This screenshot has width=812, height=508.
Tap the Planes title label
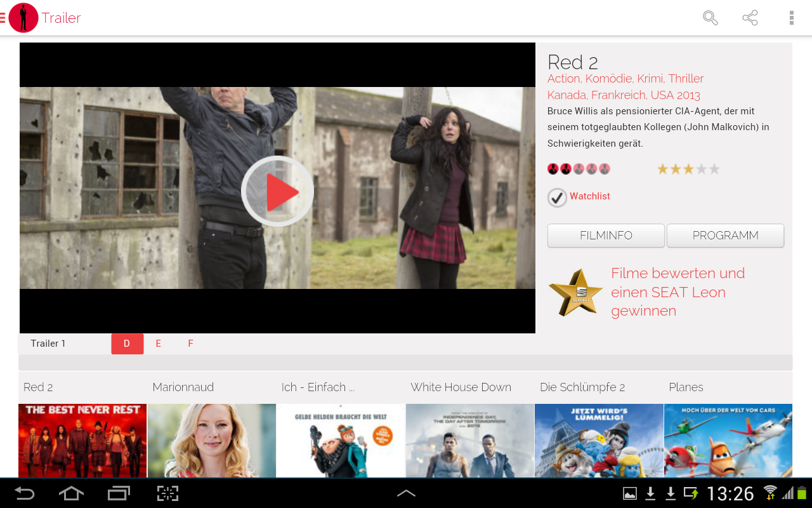(x=686, y=387)
